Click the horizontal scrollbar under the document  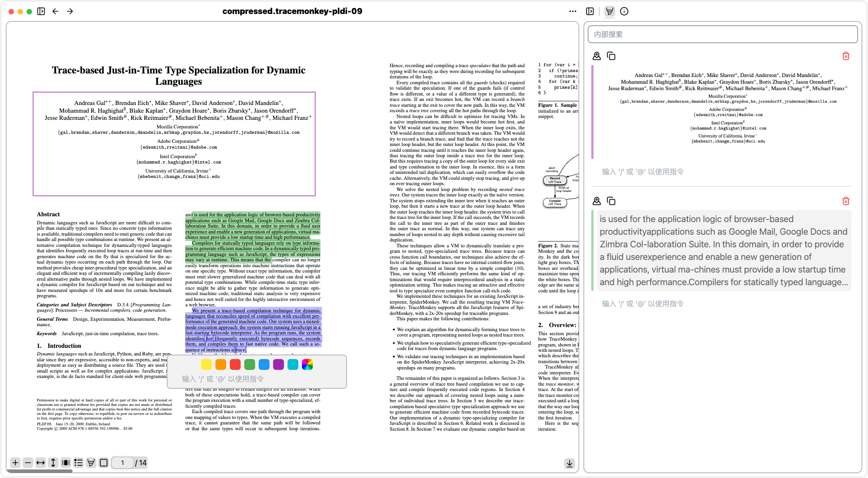pos(40,471)
